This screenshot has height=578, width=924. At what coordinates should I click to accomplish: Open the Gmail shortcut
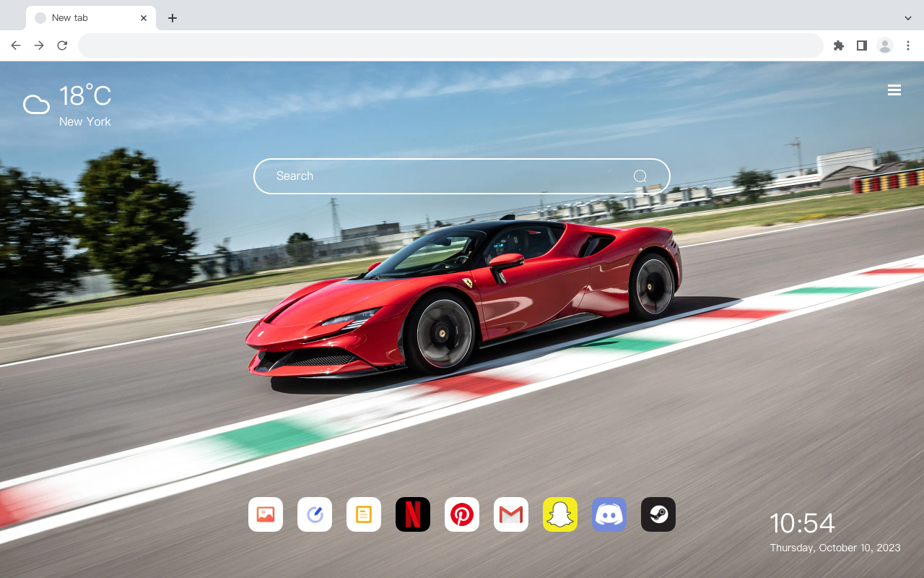(x=511, y=514)
